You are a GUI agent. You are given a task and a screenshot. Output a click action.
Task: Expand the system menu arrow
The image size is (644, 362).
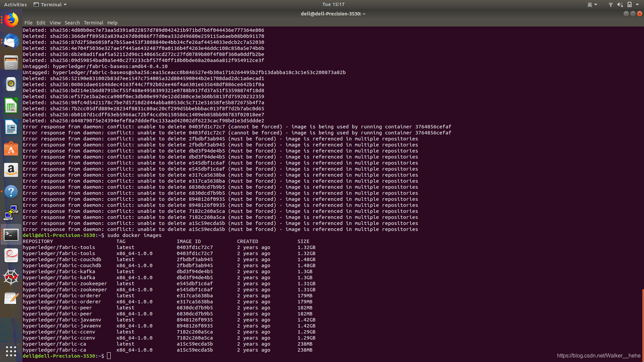[637, 5]
